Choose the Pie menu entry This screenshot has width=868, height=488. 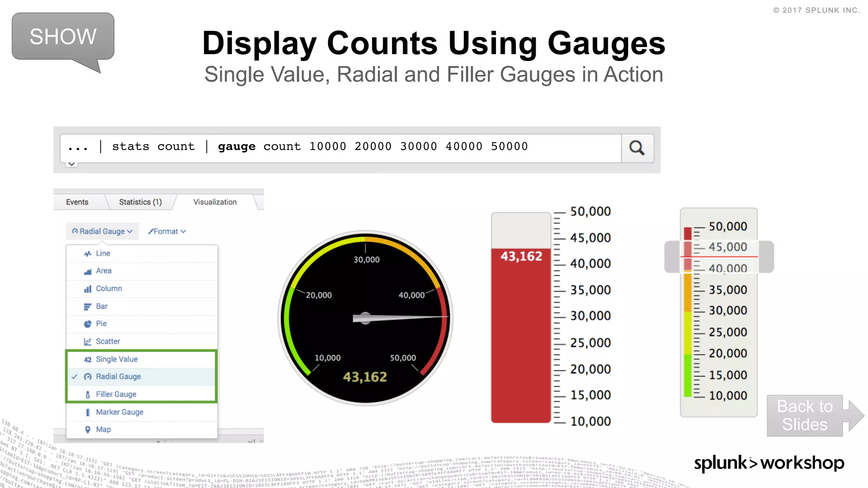(142, 324)
